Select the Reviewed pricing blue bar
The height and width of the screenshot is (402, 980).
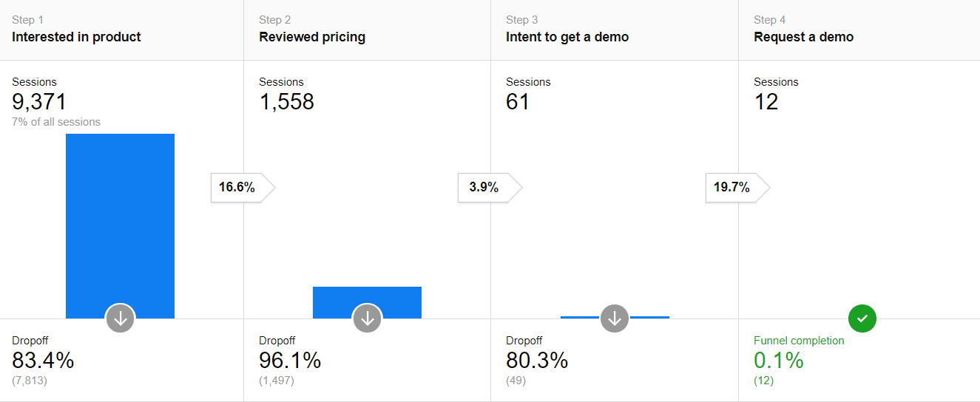367,299
